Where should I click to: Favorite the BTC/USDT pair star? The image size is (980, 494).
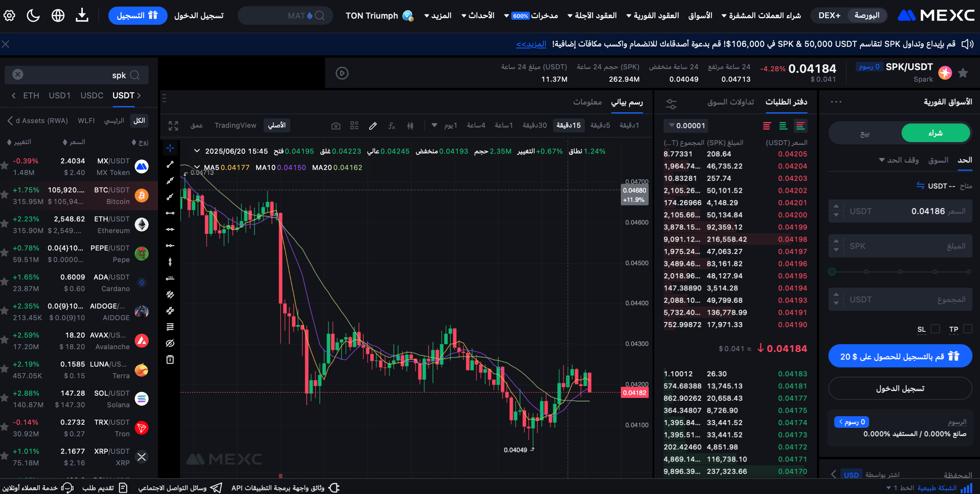tap(4, 195)
